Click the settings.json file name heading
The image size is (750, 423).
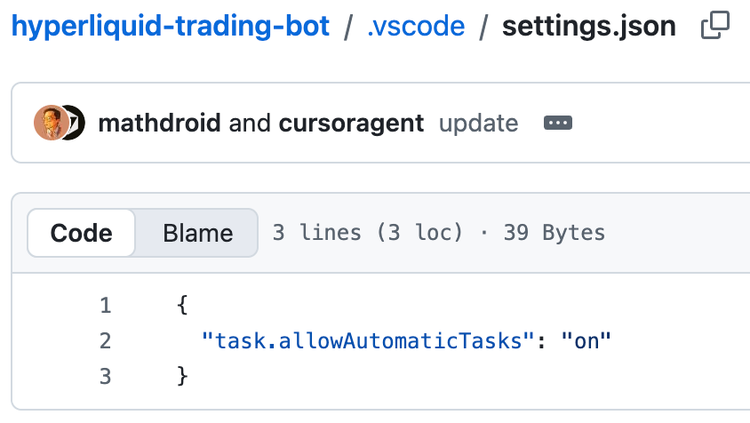pyautogui.click(x=589, y=26)
